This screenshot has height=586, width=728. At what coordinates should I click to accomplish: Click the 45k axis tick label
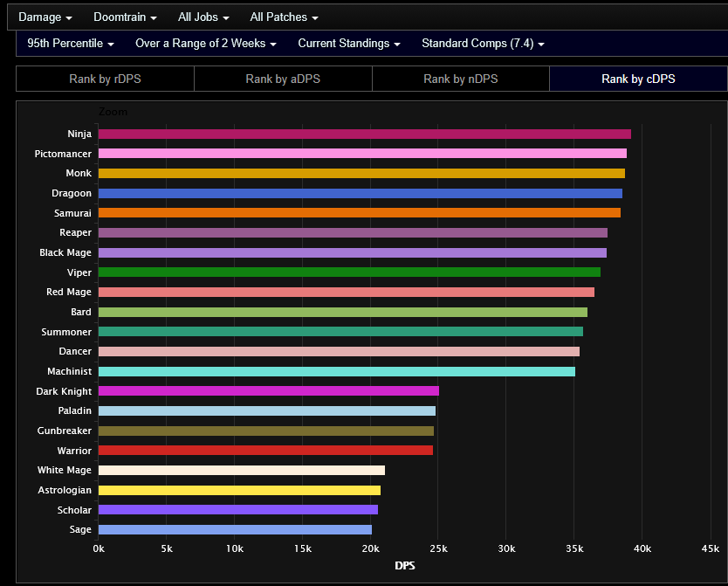[x=711, y=548]
